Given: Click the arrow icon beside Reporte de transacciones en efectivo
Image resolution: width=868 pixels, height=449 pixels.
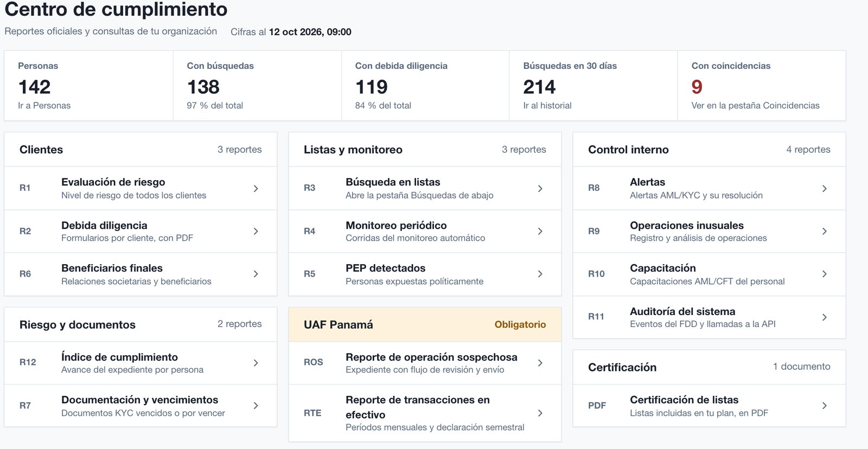Looking at the screenshot, I should [x=540, y=413].
